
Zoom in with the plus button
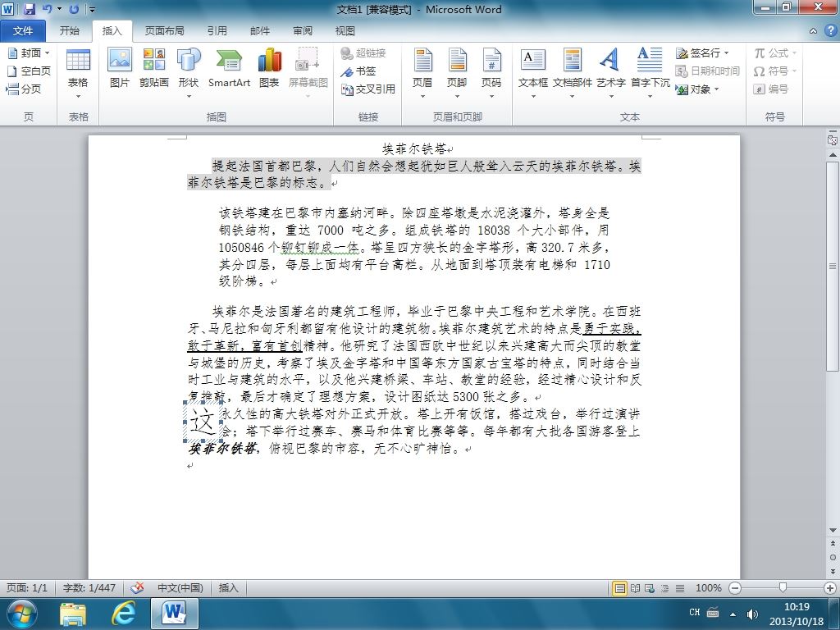(830, 588)
